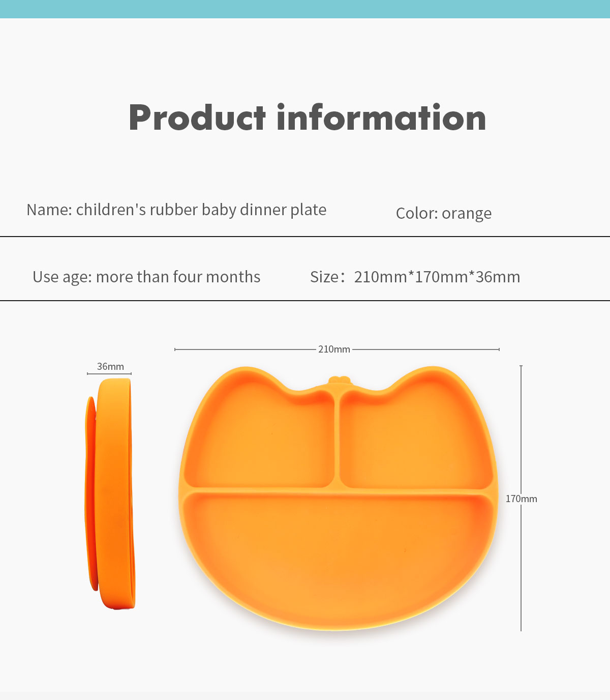Click the Use age text
The width and height of the screenshot is (610, 700).
pos(146,277)
